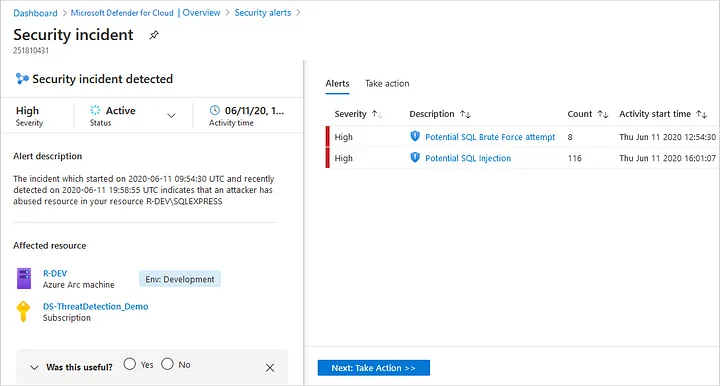
Task: Click Thu Jun 11 2020 12:54:30 cell
Action: click(x=668, y=137)
